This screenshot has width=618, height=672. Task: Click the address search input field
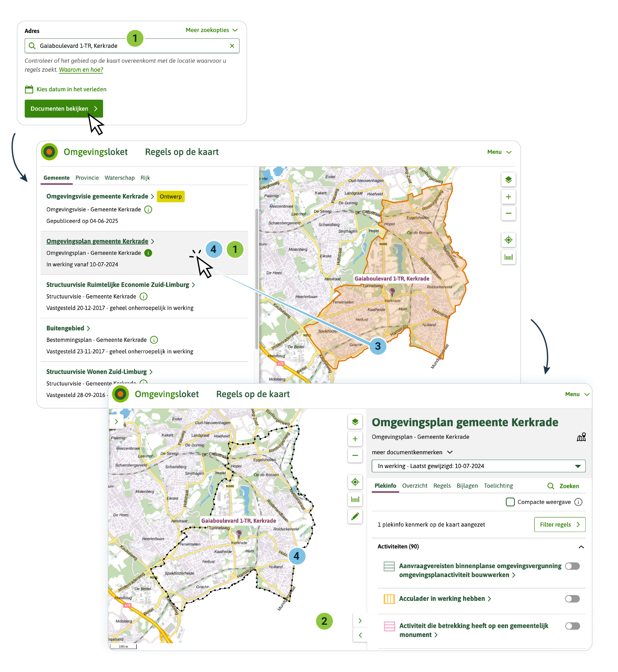click(130, 46)
